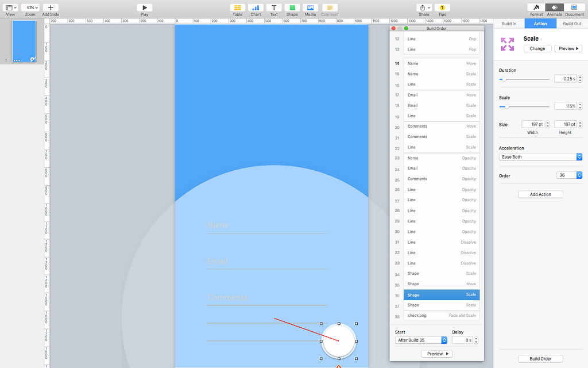Viewport: 588px width, 368px height.
Task: Close the Build Order window
Action: (x=393, y=28)
